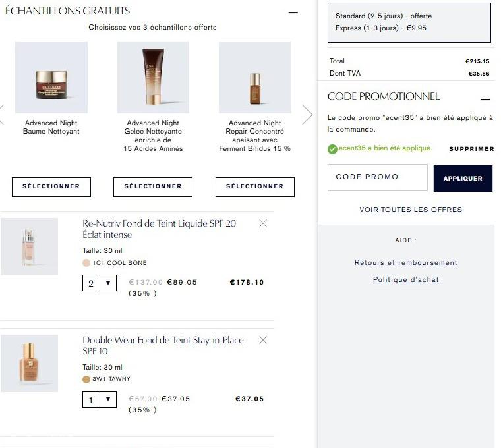Open quantity dropdown for Re-Nutriv foundation
Viewport: 501px width, 448px height.
coord(100,283)
